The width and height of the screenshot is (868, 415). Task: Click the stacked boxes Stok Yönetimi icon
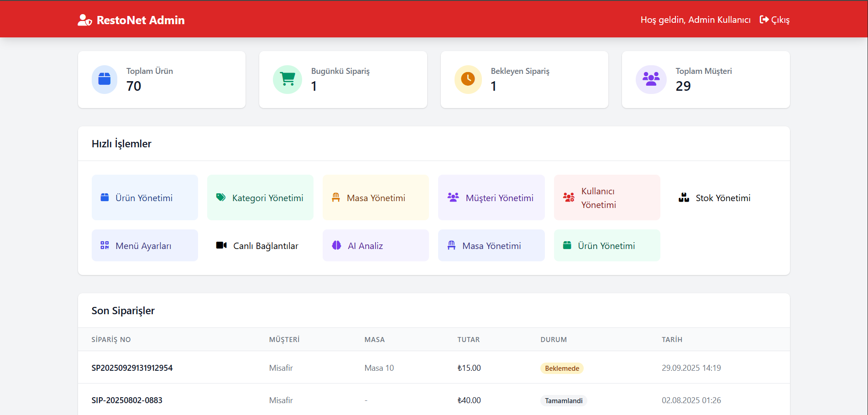[684, 197]
